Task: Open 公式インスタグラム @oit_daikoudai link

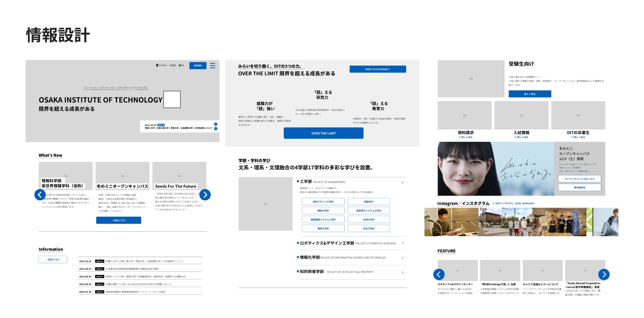Action: point(513,203)
